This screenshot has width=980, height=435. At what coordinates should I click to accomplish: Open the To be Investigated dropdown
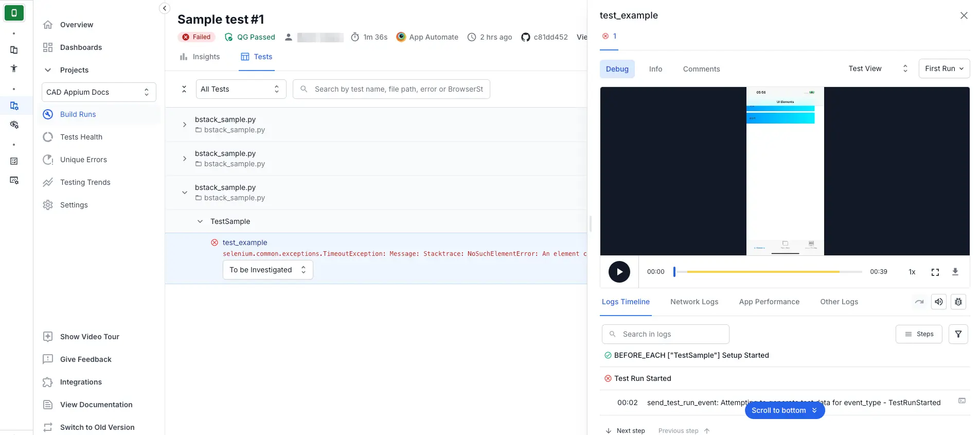point(268,270)
